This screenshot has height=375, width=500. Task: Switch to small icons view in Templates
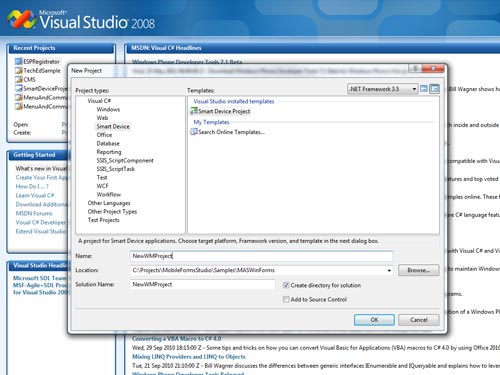(434, 89)
